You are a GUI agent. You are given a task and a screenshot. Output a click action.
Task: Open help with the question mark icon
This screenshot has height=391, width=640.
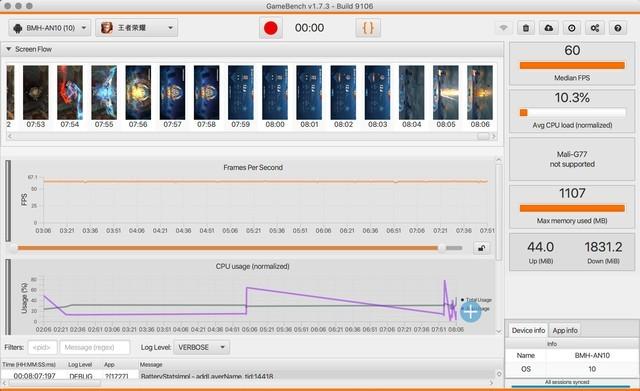[618, 28]
